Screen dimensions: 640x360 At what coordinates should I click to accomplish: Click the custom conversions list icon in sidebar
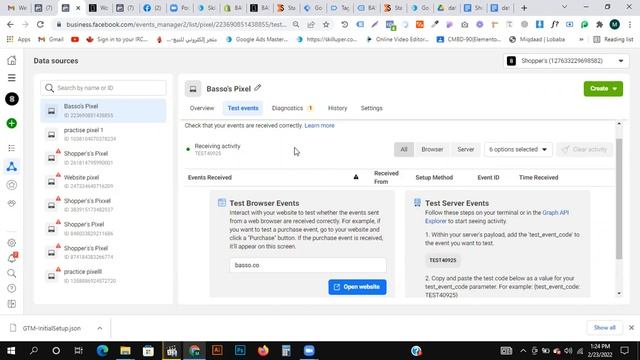[12, 148]
